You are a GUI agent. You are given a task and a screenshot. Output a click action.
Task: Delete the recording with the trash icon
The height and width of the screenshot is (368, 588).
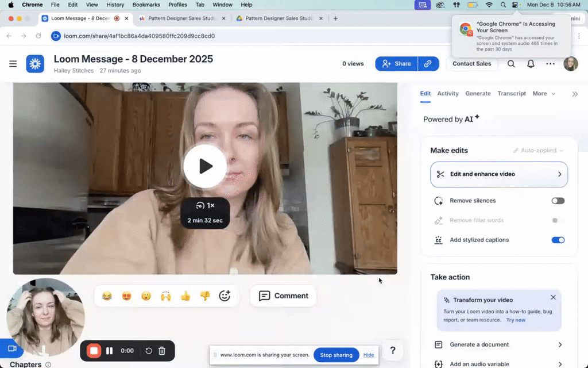[162, 351]
